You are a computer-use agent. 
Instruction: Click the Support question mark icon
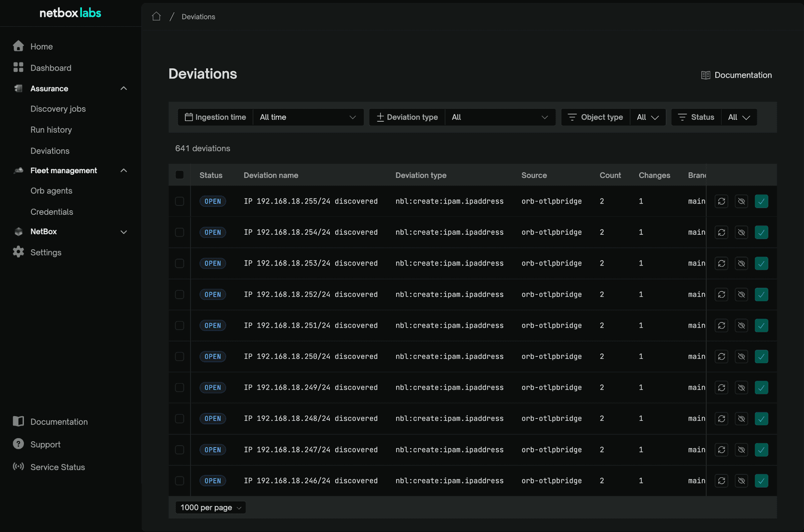(18, 444)
